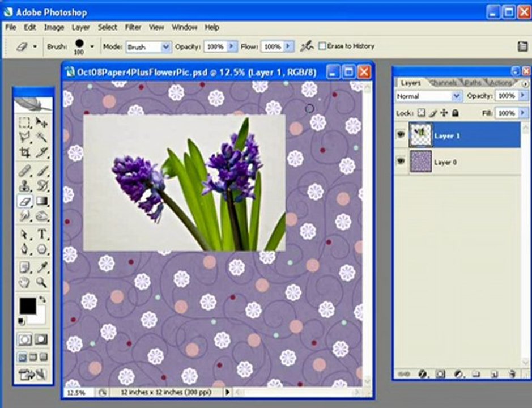
Task: Create new fill or adjustment layer
Action: (x=458, y=374)
